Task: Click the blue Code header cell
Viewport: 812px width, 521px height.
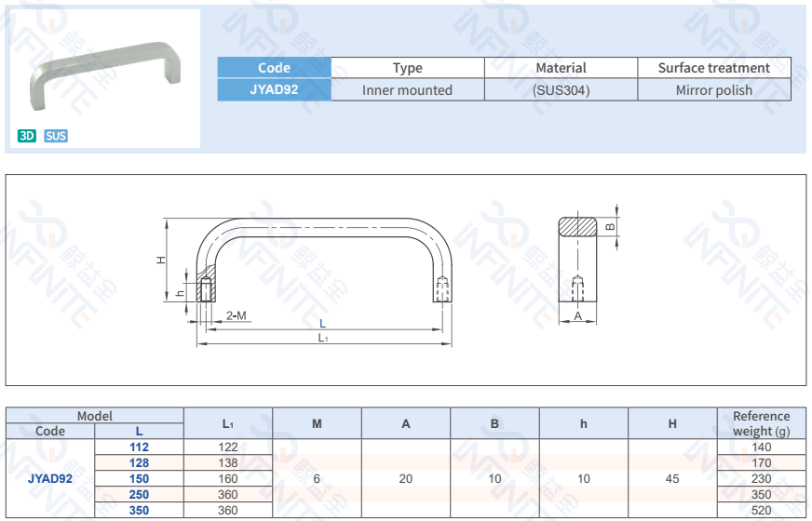Action: tap(274, 68)
